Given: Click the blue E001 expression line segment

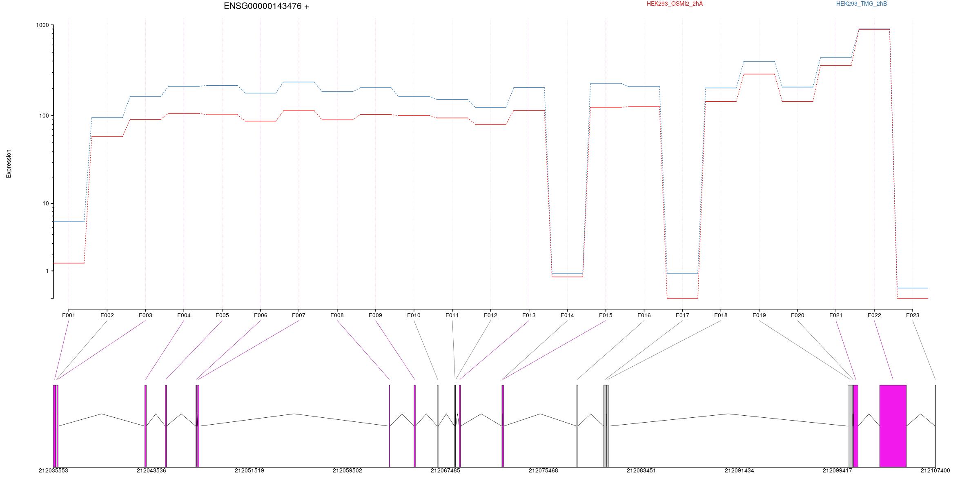Looking at the screenshot, I should [69, 222].
